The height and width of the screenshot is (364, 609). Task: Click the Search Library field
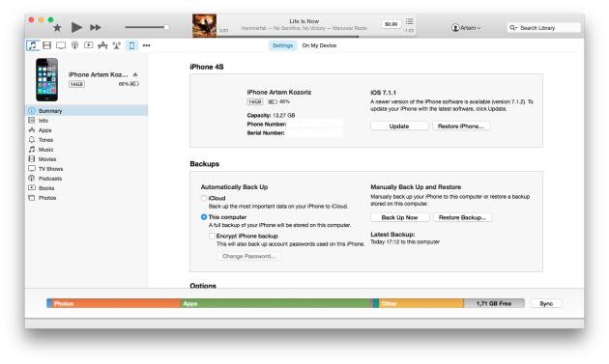[543, 28]
